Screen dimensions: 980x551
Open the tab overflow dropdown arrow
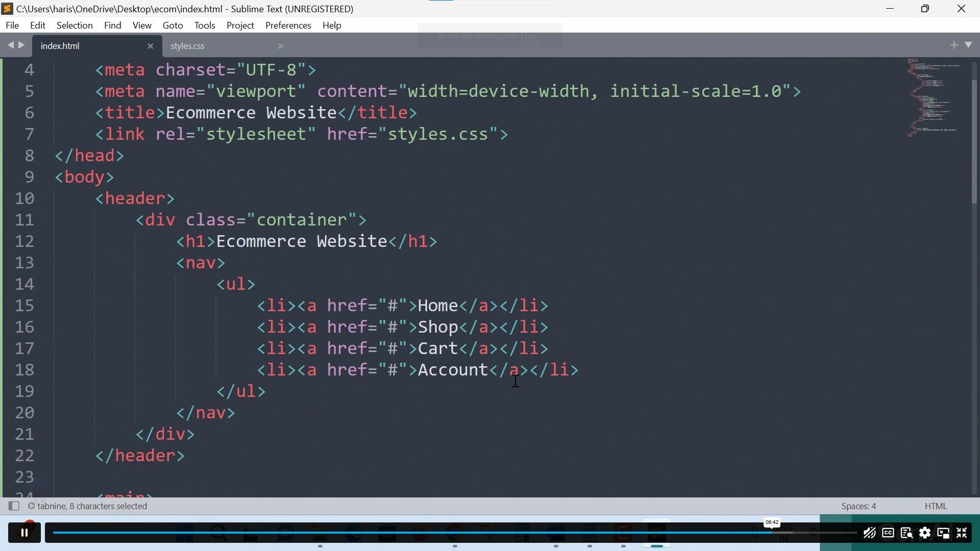(x=969, y=45)
